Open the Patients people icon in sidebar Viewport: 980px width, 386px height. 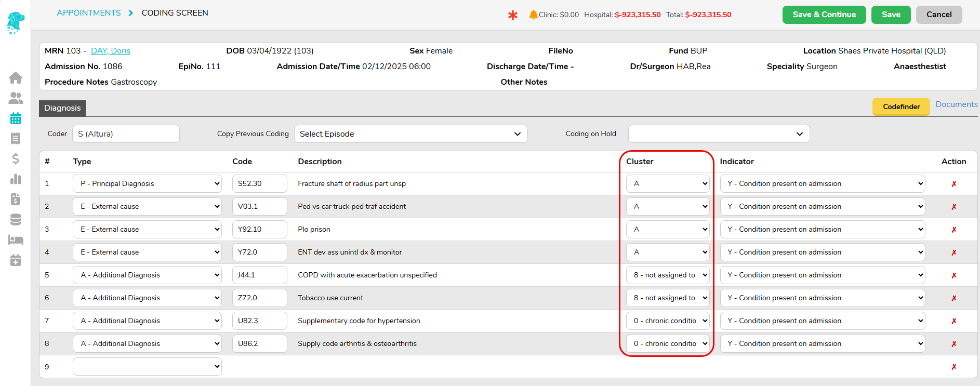click(x=16, y=98)
